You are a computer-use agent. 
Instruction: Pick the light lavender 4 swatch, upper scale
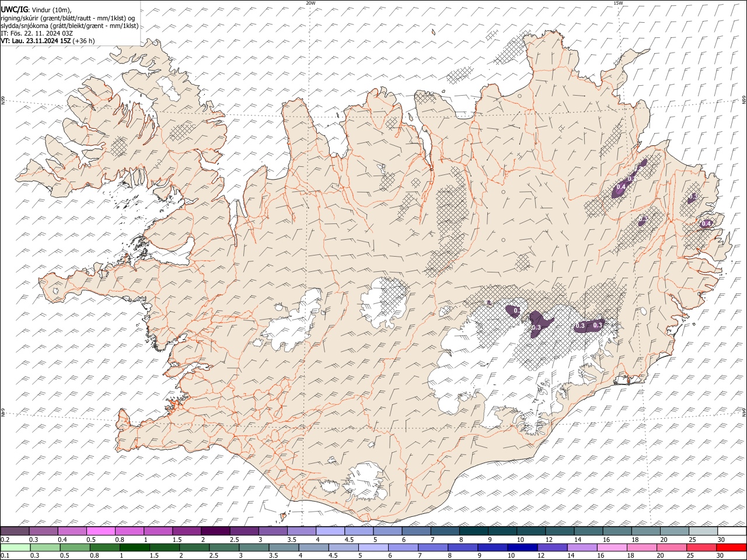point(330,531)
